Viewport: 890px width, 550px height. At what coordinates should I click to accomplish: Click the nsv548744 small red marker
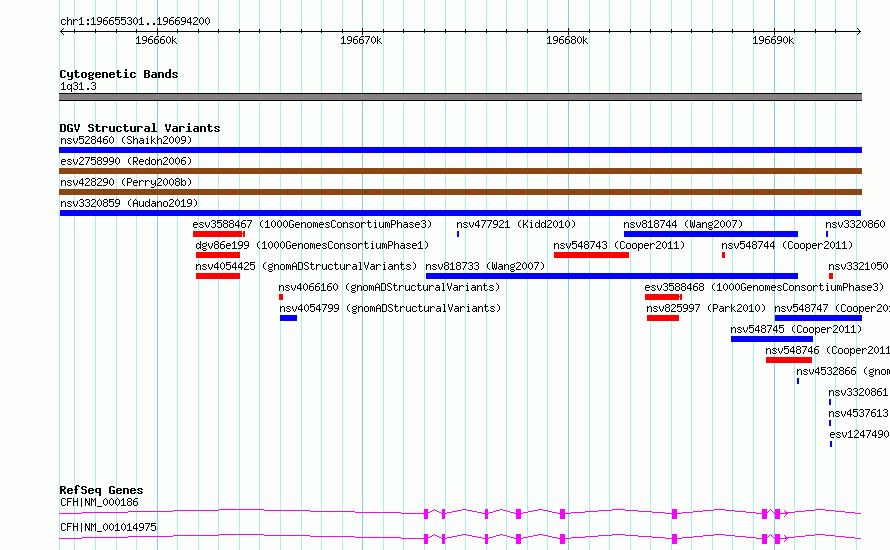[723, 255]
